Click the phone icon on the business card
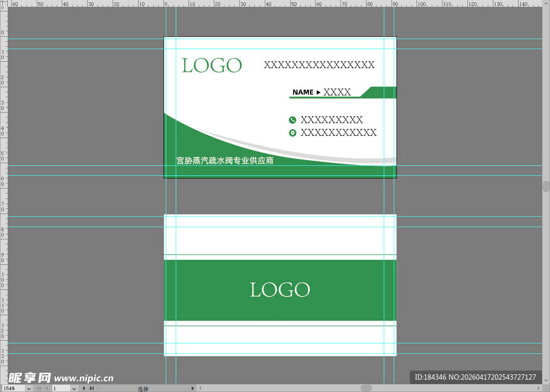This screenshot has width=550, height=392. 292,120
